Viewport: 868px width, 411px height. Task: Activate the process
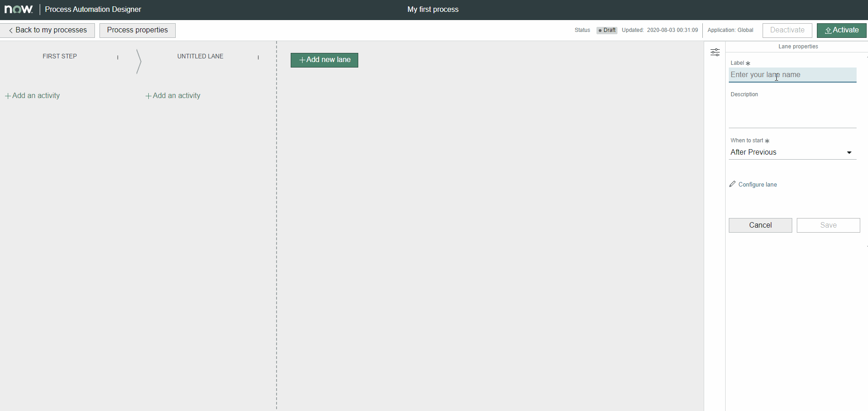842,30
